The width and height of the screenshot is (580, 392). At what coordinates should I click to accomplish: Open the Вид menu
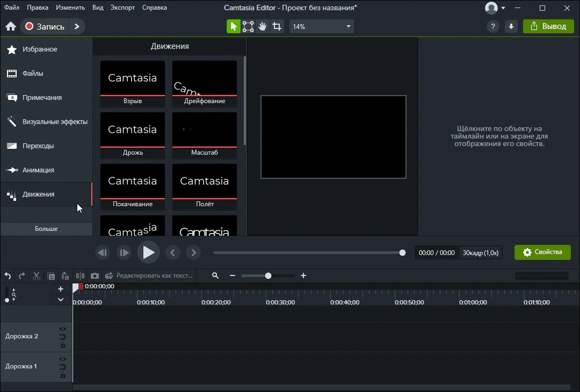click(98, 8)
